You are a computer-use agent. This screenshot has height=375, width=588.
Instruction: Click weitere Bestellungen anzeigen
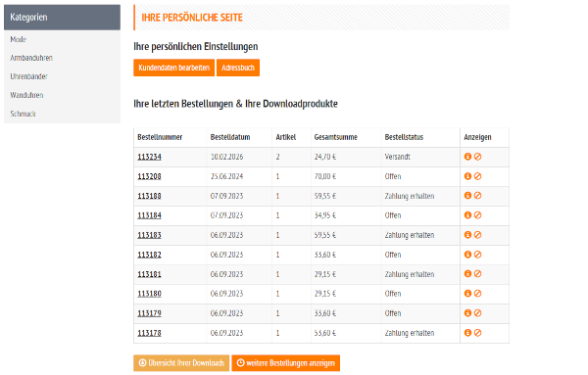point(286,363)
